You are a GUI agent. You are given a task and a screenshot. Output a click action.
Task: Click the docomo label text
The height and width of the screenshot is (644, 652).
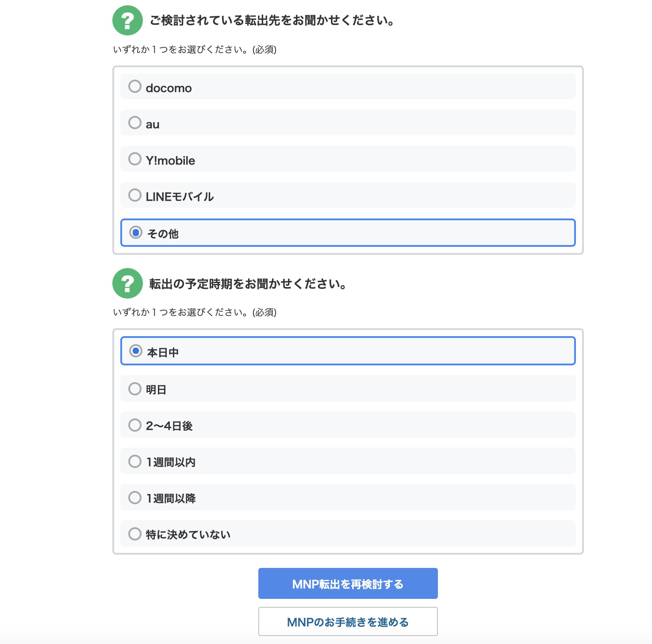click(x=169, y=88)
